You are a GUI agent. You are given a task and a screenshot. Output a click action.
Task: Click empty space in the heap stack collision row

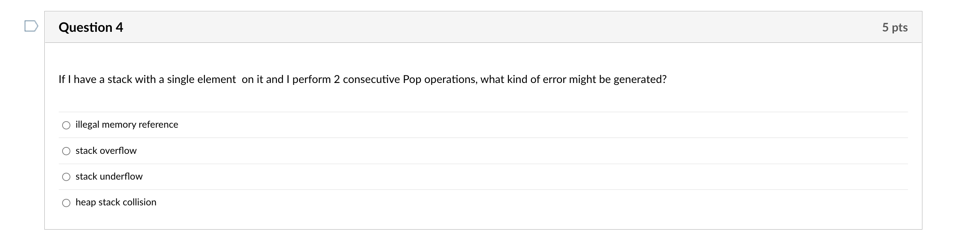coord(532,203)
